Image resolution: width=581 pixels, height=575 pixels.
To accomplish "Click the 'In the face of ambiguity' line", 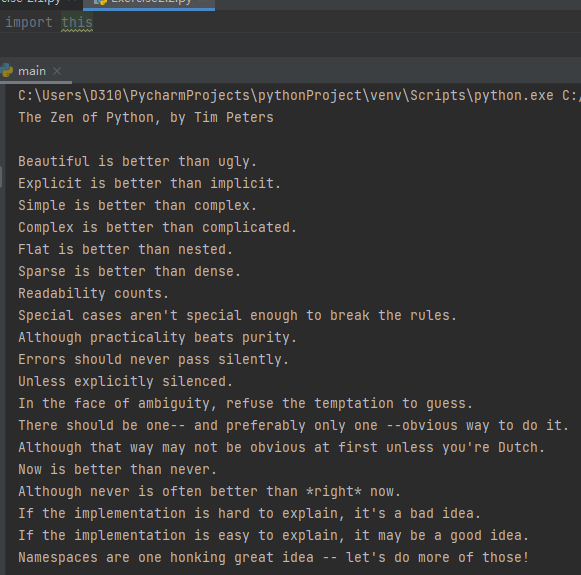I will pyautogui.click(x=246, y=403).
